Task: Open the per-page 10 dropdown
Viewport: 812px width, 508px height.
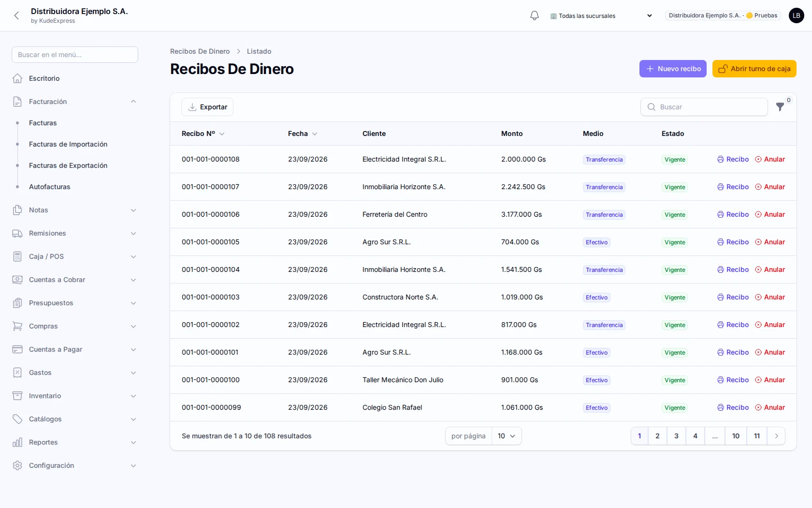Action: point(507,436)
